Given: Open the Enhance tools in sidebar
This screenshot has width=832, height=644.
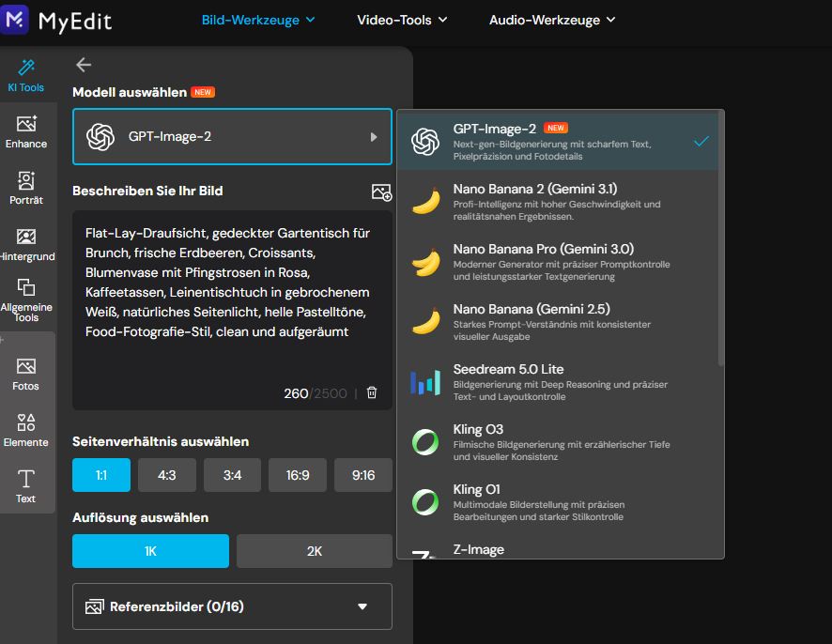Looking at the screenshot, I should (26, 131).
